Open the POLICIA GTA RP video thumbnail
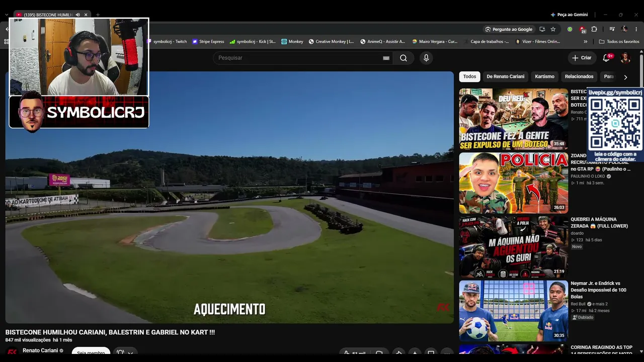The image size is (644, 362). 514,183
